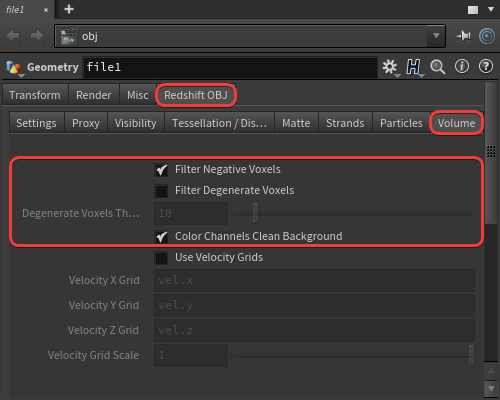Viewport: 500px width, 400px height.
Task: Click the blue link-selection circle icon
Action: pyautogui.click(x=487, y=36)
